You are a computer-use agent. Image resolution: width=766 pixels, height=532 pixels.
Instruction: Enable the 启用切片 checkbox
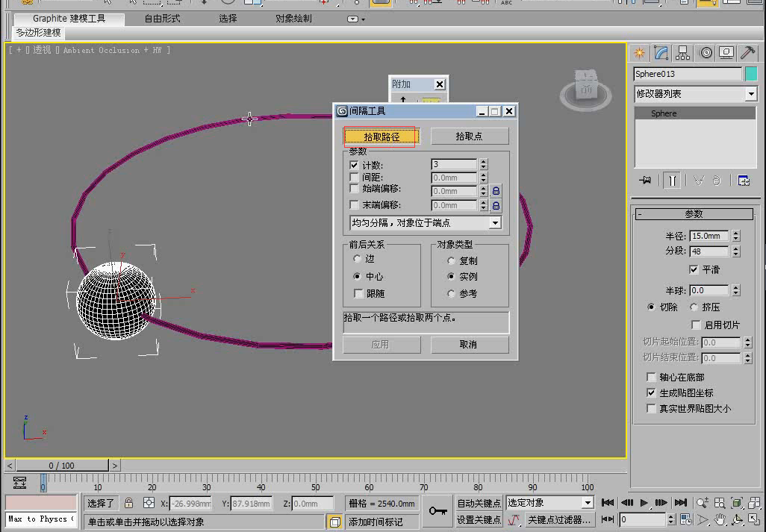696,325
